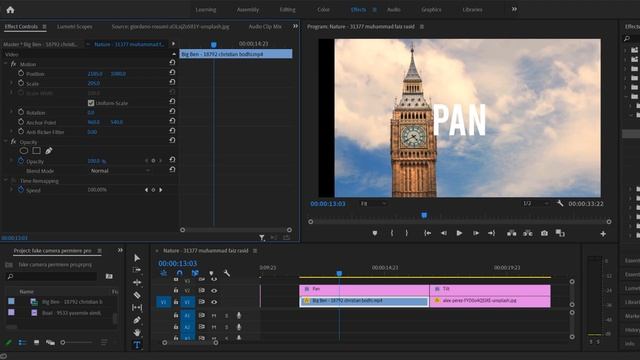This screenshot has height=360, width=640.
Task: Open playback resolution 1/2 dropdown
Action: [x=535, y=203]
